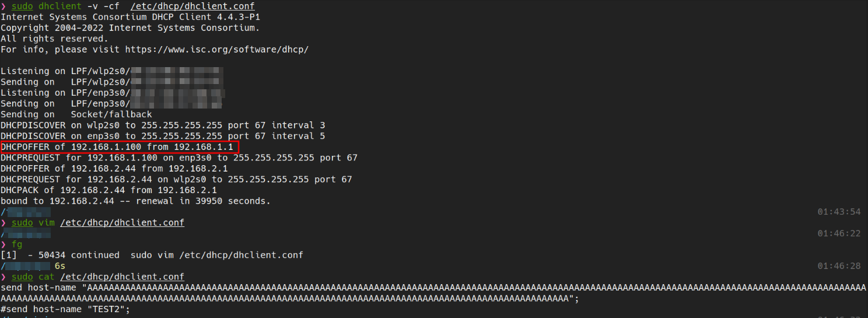Click the DHCPDISCOVER on wlp2s0 line
The width and height of the screenshot is (868, 318).
click(163, 125)
